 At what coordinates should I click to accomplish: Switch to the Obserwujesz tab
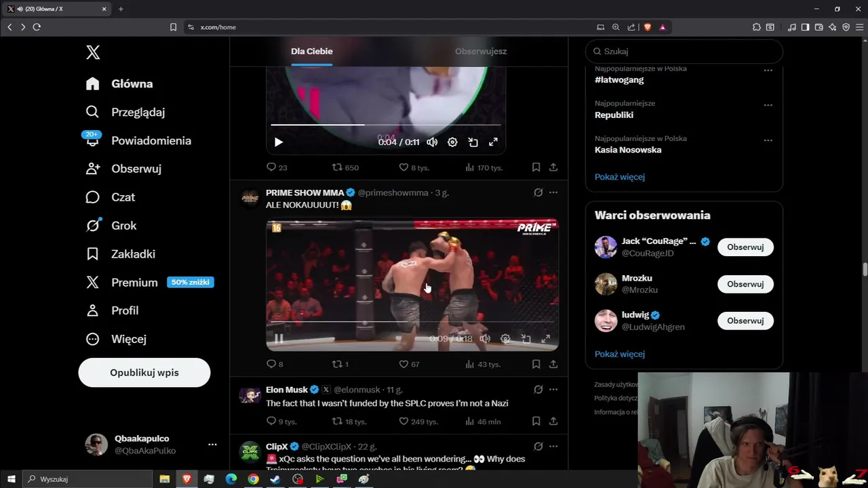coord(481,52)
